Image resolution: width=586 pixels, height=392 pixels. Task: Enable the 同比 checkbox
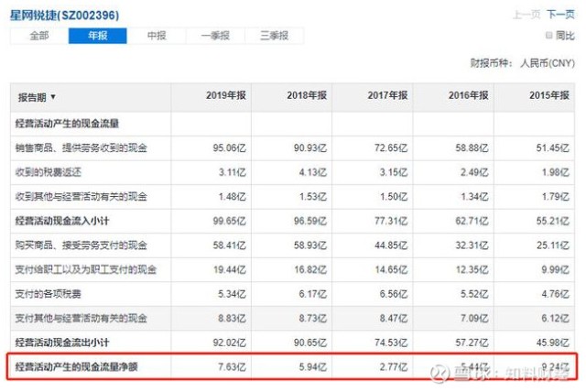coord(549,36)
